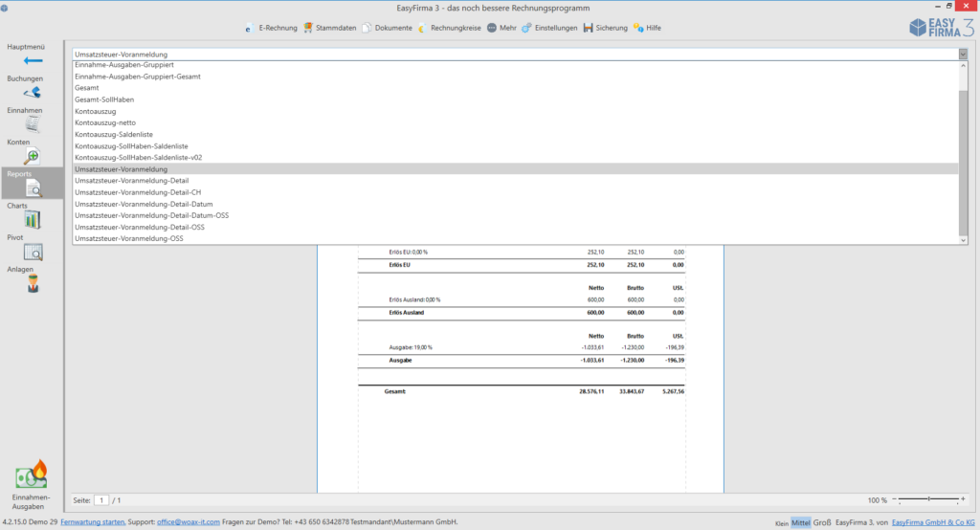
Task: Click dropdown list scrollbar up arrow
Action: click(963, 65)
